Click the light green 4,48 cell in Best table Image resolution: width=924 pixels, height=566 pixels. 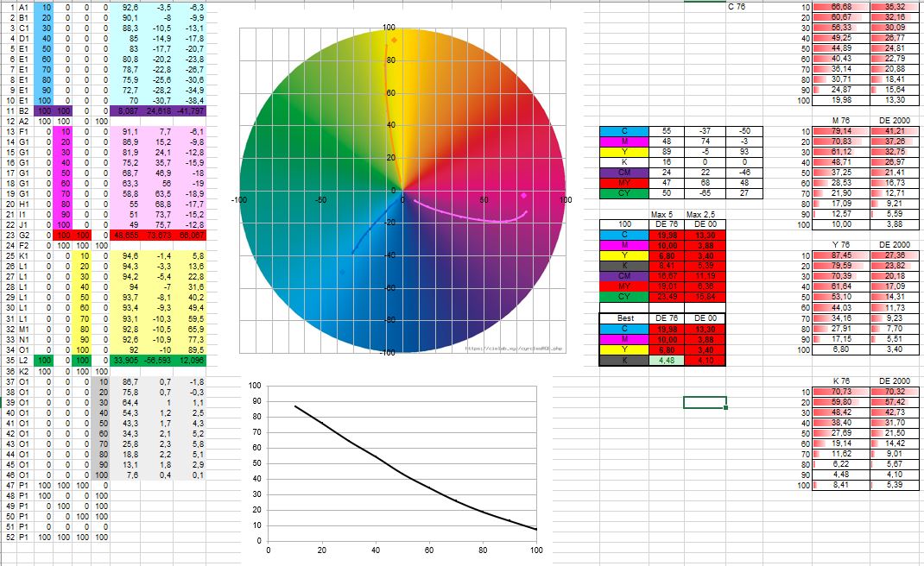point(667,361)
